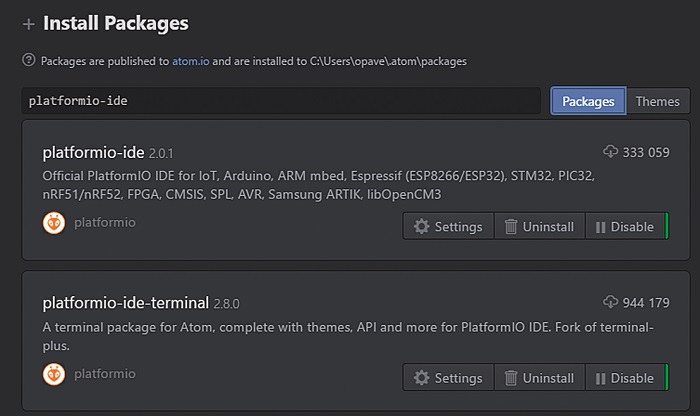Click the platformio author name on the platformio-ide-terminal card
The image size is (700, 416).
click(x=105, y=374)
